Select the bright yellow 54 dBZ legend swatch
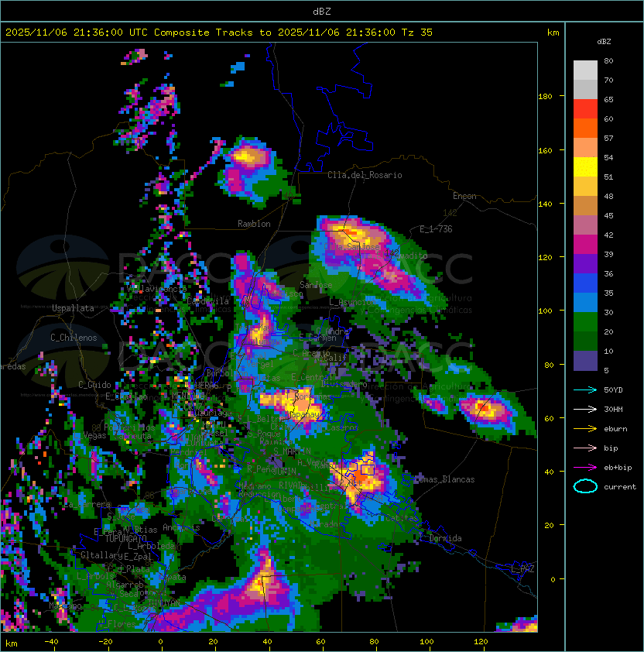This screenshot has height=652, width=644. point(585,166)
